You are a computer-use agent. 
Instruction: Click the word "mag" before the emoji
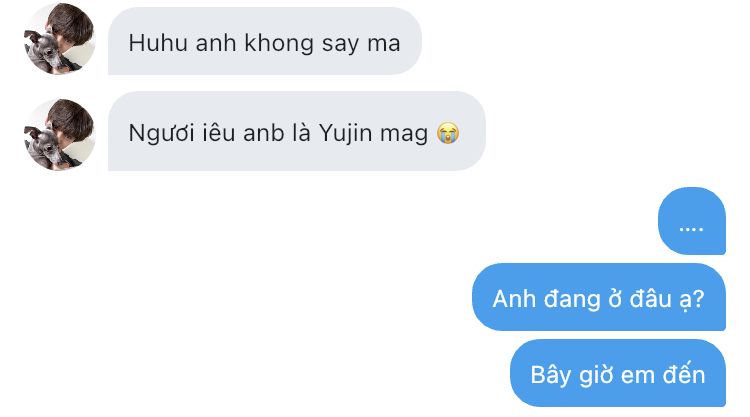coord(404,135)
